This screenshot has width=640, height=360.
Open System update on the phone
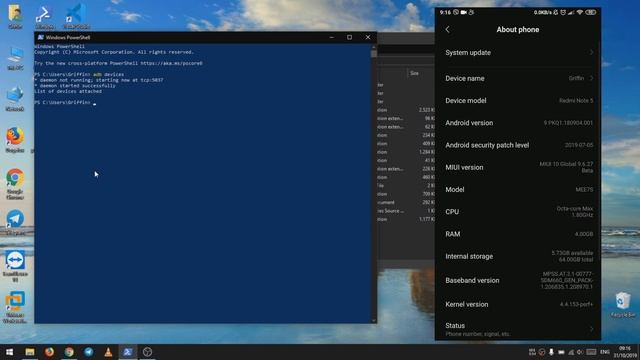(518, 53)
